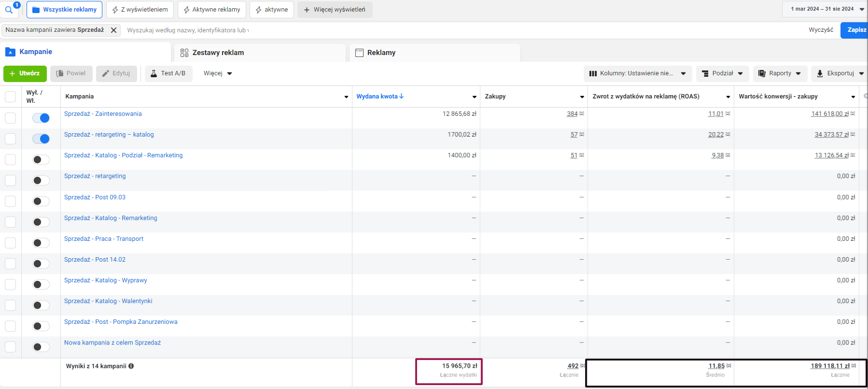This screenshot has height=389, width=868.
Task: Click the Zapisz button
Action: [854, 30]
